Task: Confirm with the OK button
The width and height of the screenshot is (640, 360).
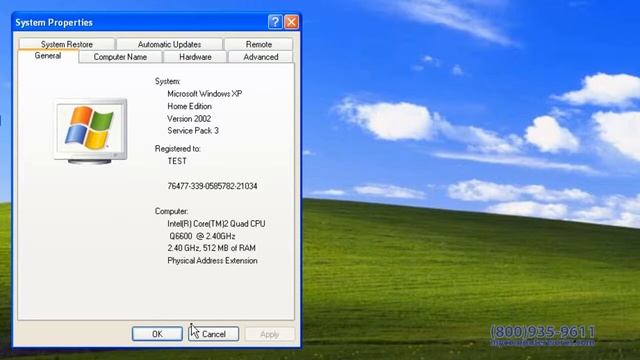Action: (157, 334)
